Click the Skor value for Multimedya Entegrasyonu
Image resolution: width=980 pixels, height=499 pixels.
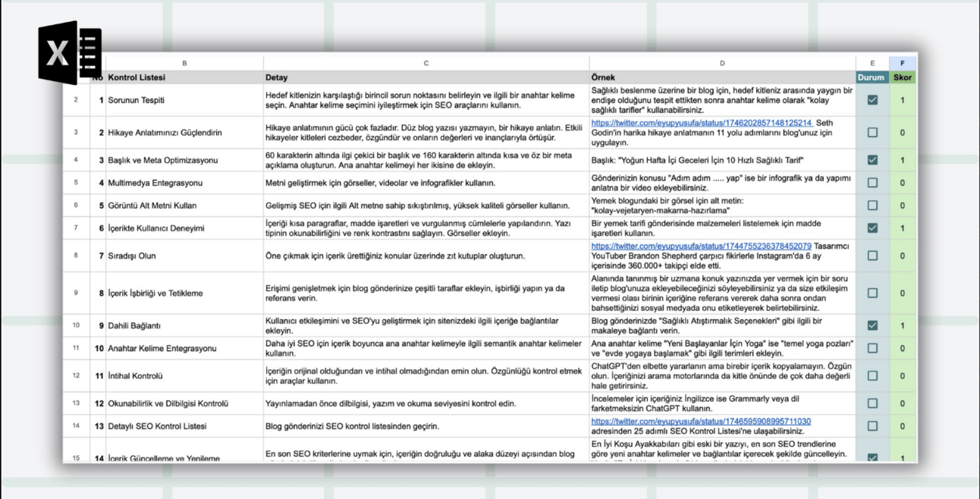pos(903,183)
